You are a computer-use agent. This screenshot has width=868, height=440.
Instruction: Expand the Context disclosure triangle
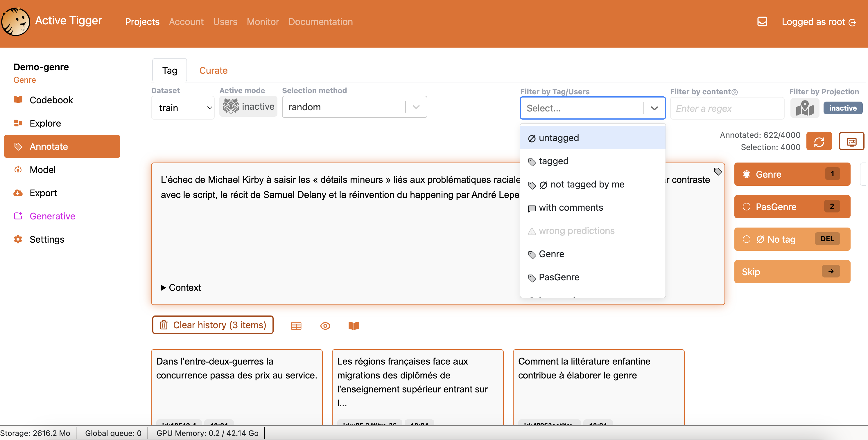[x=164, y=288]
